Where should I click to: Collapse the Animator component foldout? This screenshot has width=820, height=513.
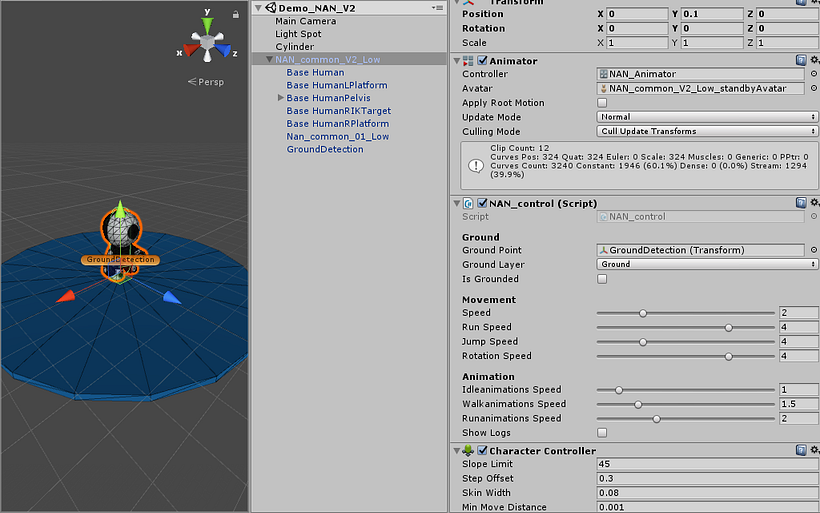(x=457, y=61)
